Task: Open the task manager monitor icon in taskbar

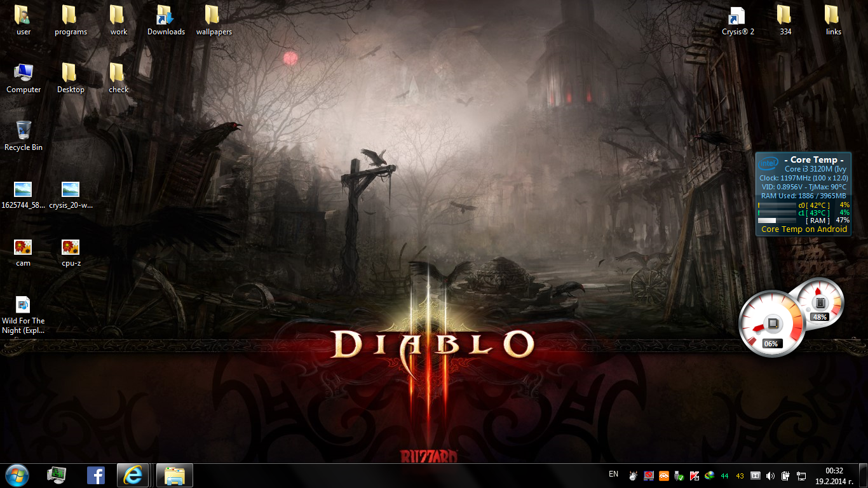Action: click(x=57, y=475)
